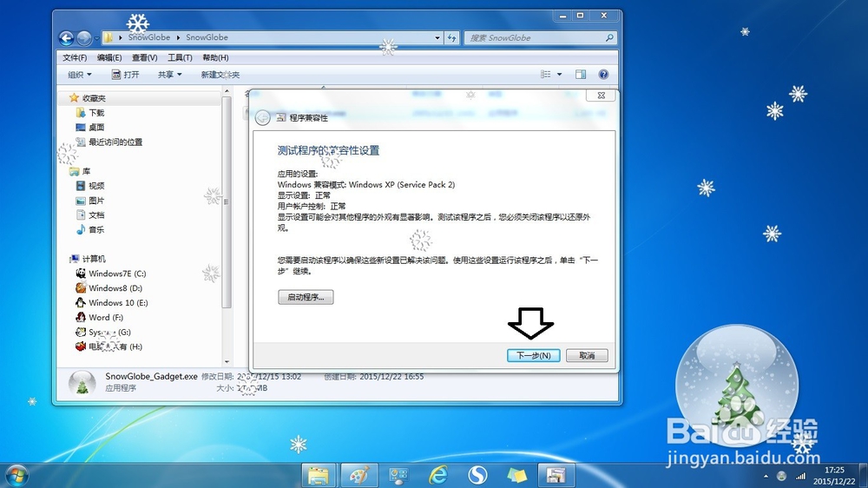The height and width of the screenshot is (488, 868).
Task: Open the 查看(V) menu
Action: [x=144, y=57]
